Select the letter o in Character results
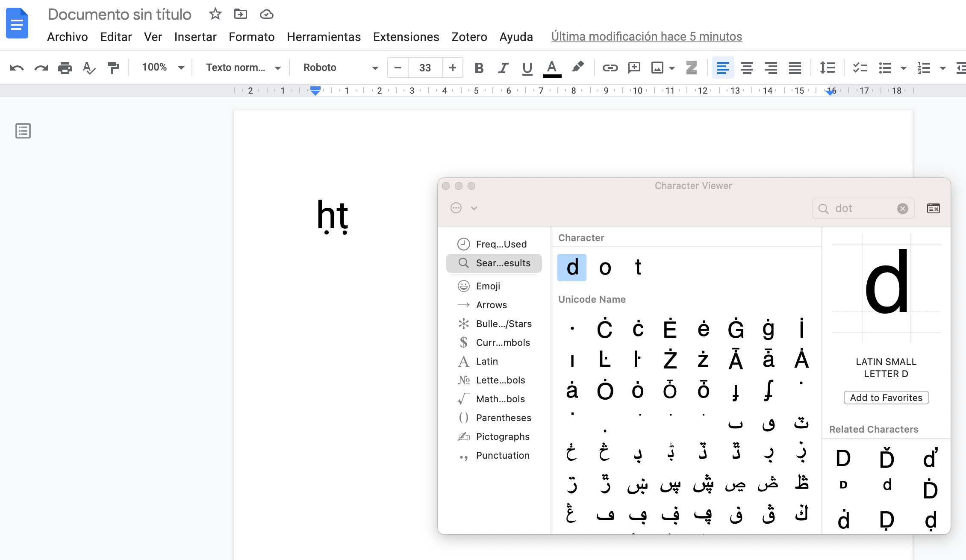The width and height of the screenshot is (966, 560). (605, 268)
